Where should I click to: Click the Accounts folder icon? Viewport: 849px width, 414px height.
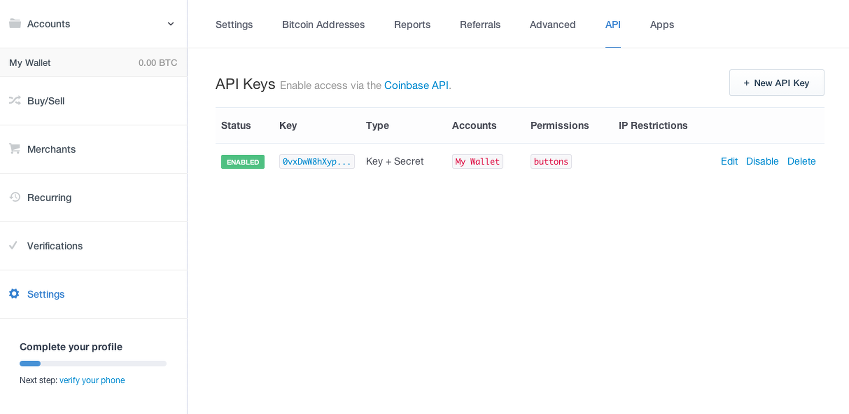15,23
